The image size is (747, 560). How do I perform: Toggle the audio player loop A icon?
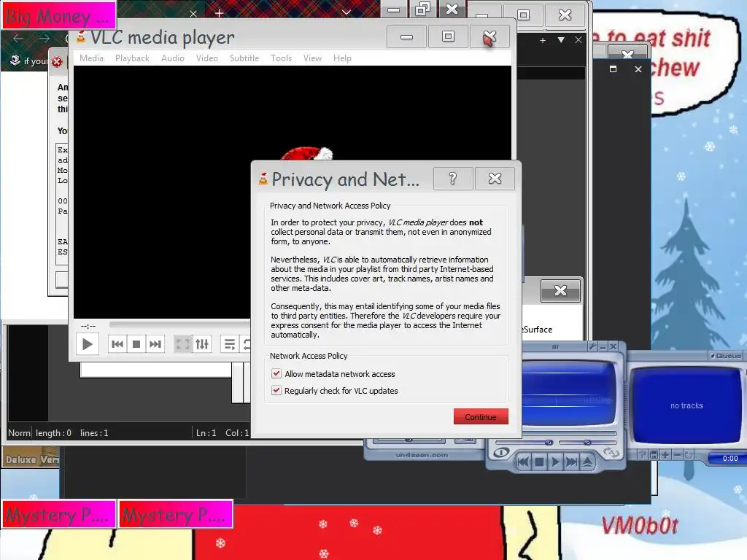click(x=611, y=452)
